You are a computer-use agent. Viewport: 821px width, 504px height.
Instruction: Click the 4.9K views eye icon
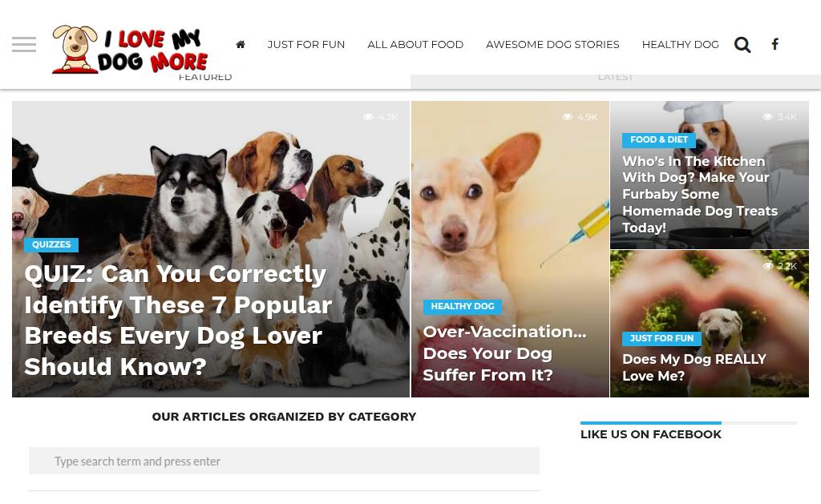coord(568,117)
